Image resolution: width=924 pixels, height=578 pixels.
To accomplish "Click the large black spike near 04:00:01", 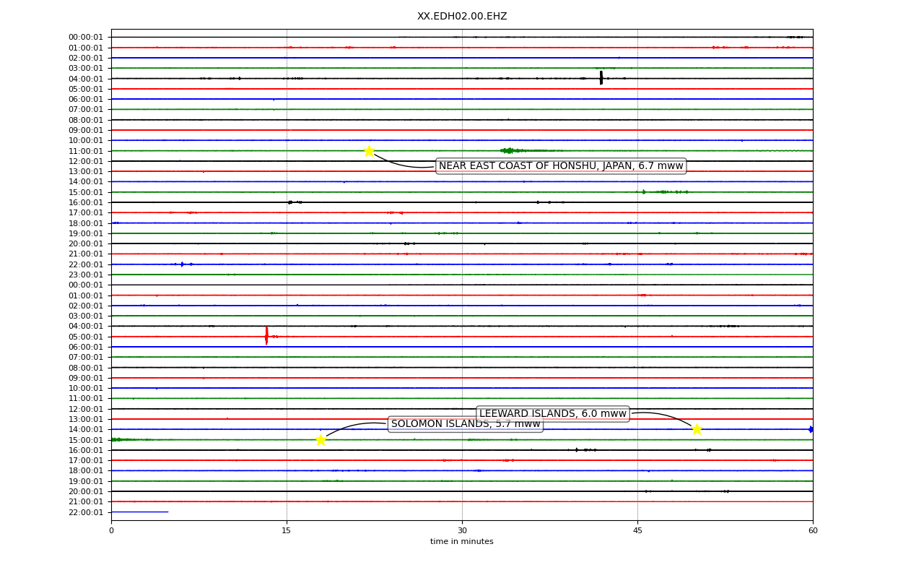I will pyautogui.click(x=601, y=78).
